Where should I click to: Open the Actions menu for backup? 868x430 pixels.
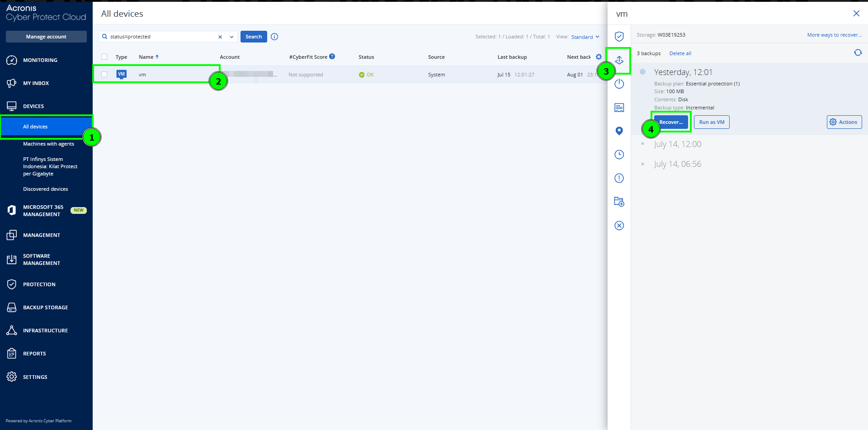[x=844, y=122]
